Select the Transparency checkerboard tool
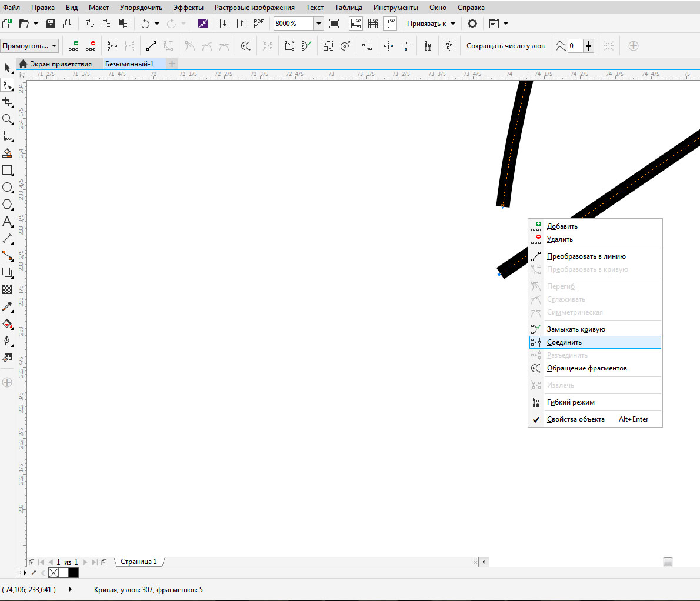 [x=8, y=289]
